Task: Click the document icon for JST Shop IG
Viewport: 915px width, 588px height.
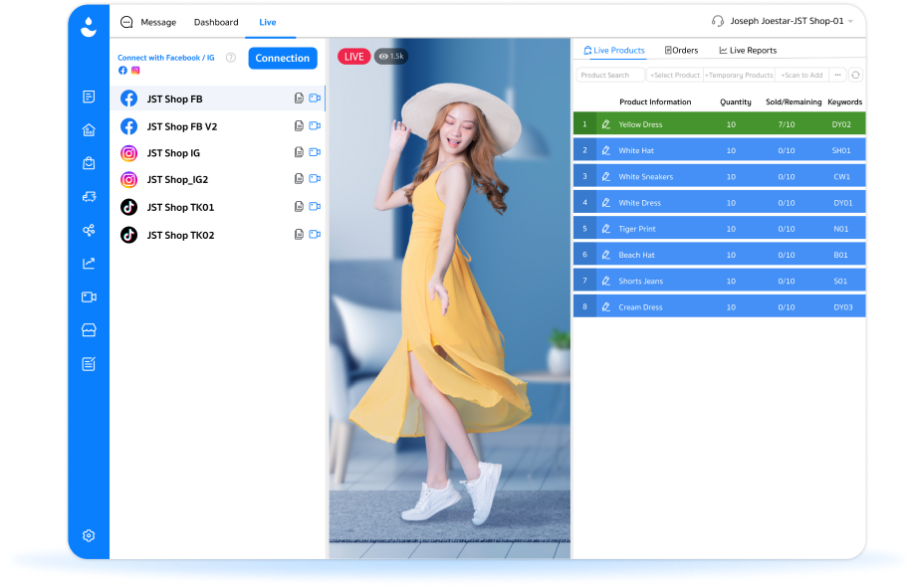Action: (x=299, y=152)
